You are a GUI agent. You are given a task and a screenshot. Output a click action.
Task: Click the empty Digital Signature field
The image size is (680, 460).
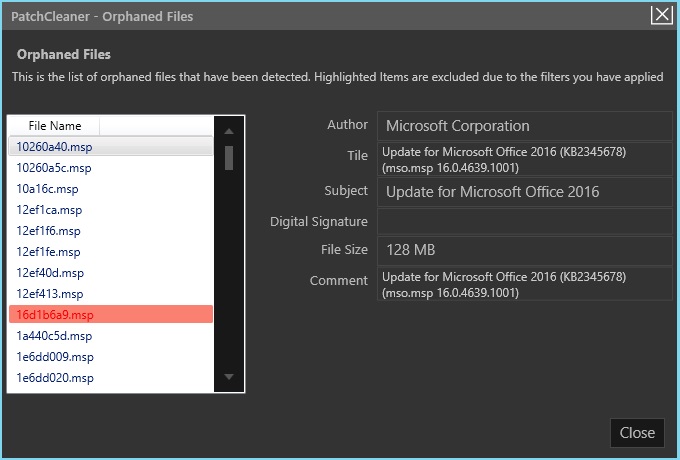[x=524, y=221]
